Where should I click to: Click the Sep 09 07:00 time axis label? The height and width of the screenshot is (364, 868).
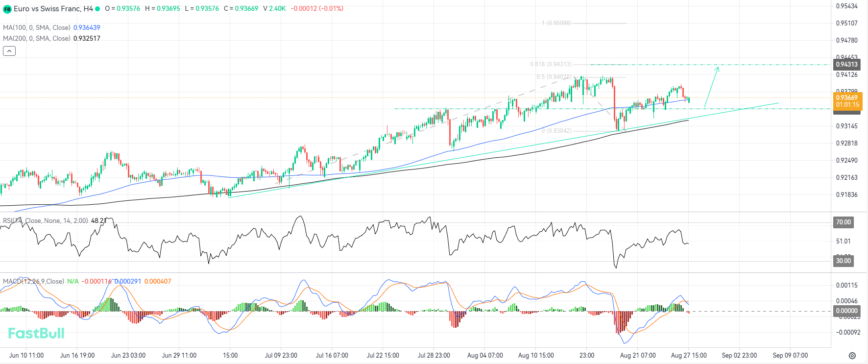pos(790,355)
